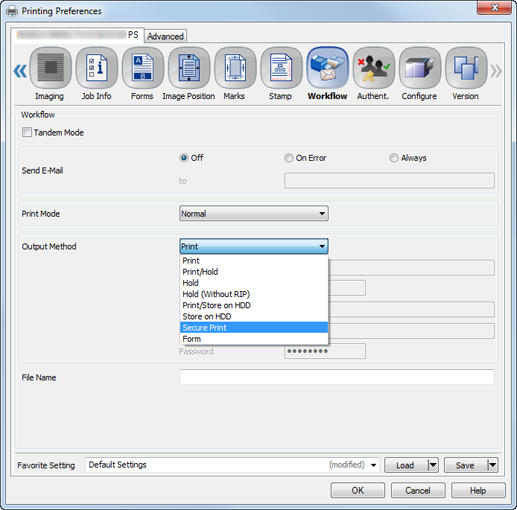This screenshot has height=510, width=517.
Task: Switch to the Advanced tab
Action: (165, 36)
